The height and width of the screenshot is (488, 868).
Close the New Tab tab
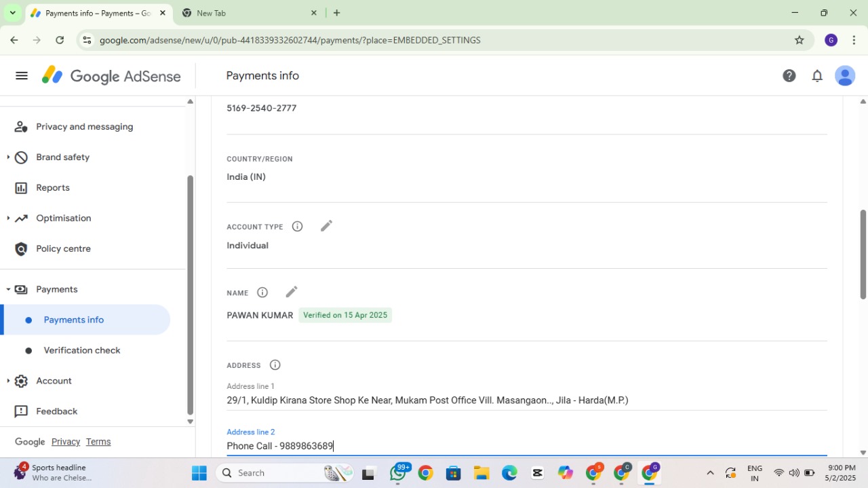point(313,13)
